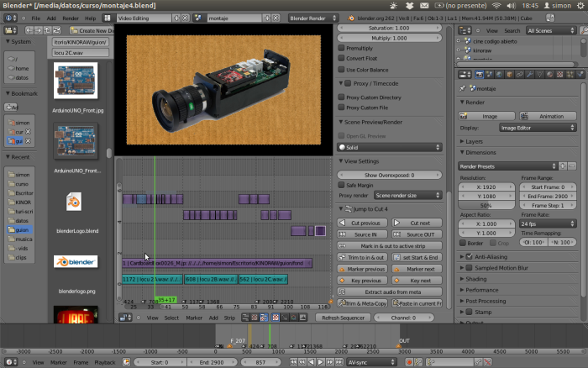Open the Particles properties tab icon

coord(570,75)
